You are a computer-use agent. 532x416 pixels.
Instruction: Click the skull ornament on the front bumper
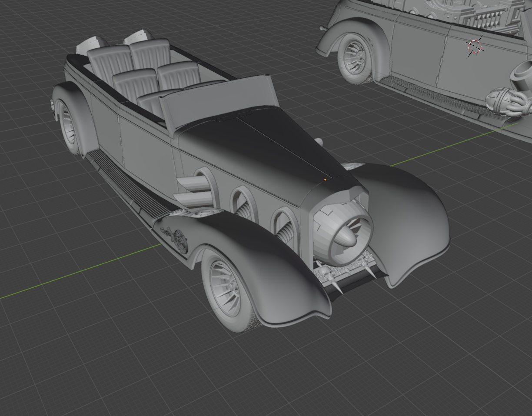pyautogui.click(x=325, y=273)
